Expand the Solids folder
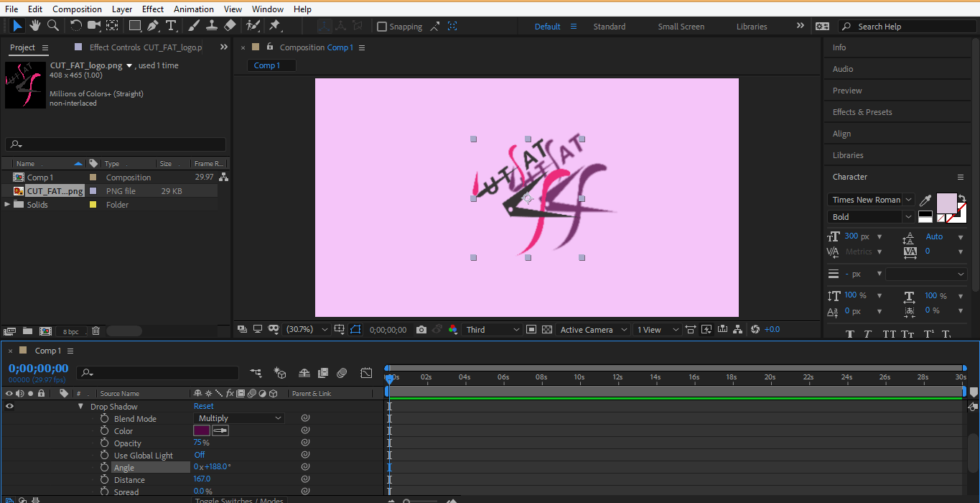The width and height of the screenshot is (980, 503). pos(8,205)
